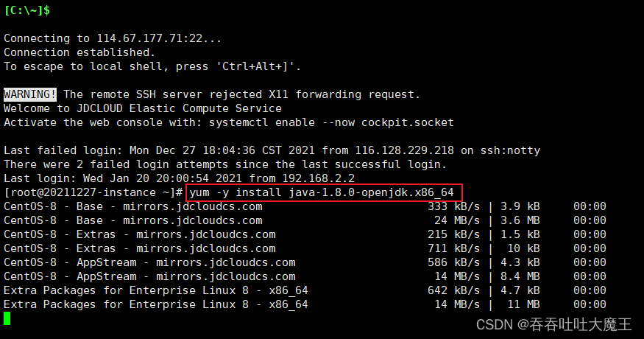Click the [C:\~]$ local shell prompt
644x339 pixels.
point(27,10)
